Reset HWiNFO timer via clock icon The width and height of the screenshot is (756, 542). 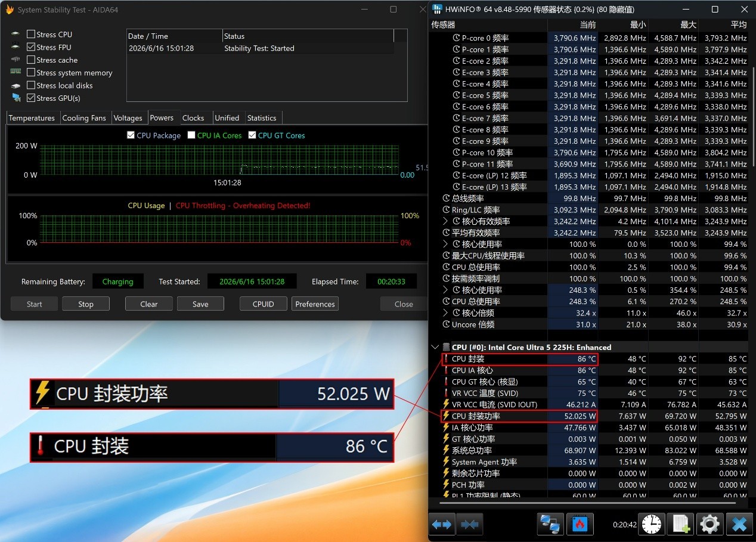click(x=652, y=524)
